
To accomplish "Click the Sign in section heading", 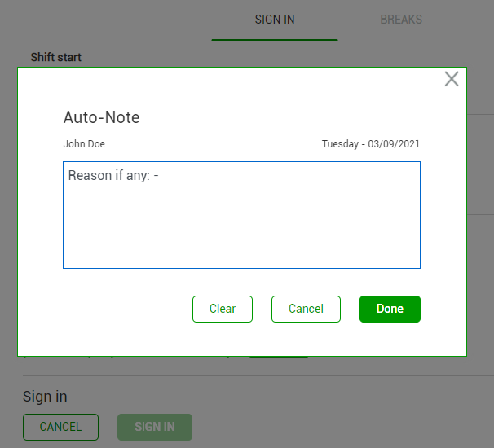I will pyautogui.click(x=45, y=397).
